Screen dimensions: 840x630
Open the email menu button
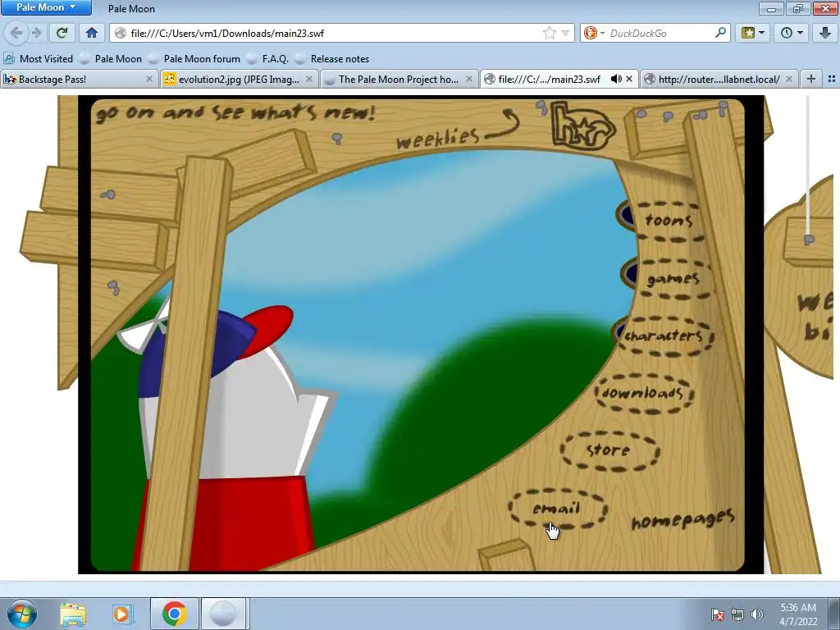point(557,509)
